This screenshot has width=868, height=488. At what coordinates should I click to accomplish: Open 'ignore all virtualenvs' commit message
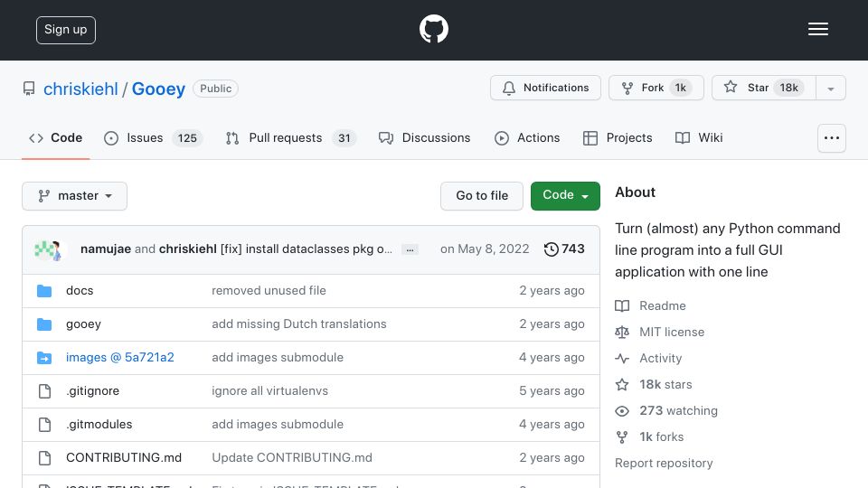pos(269,391)
